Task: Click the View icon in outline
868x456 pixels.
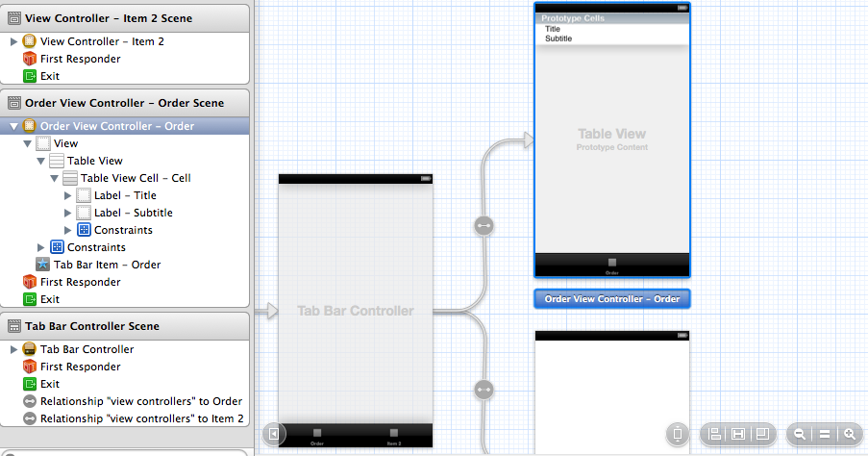Action: pos(43,143)
